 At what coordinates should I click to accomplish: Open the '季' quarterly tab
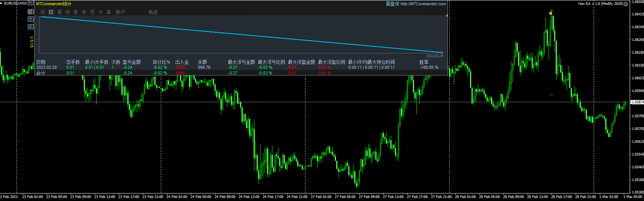(76, 12)
